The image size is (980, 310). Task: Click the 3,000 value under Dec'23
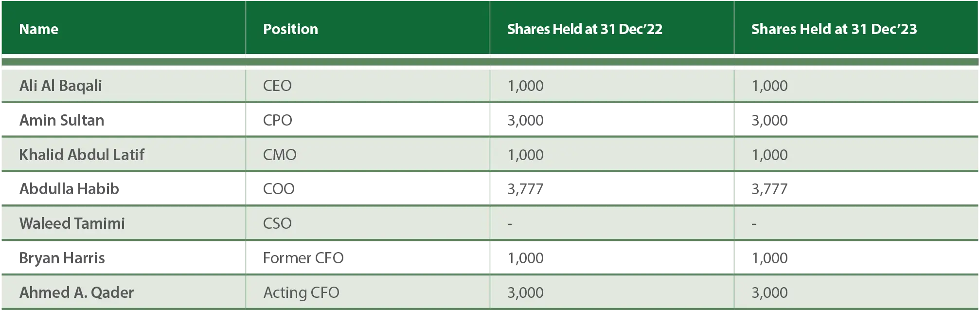[769, 292]
